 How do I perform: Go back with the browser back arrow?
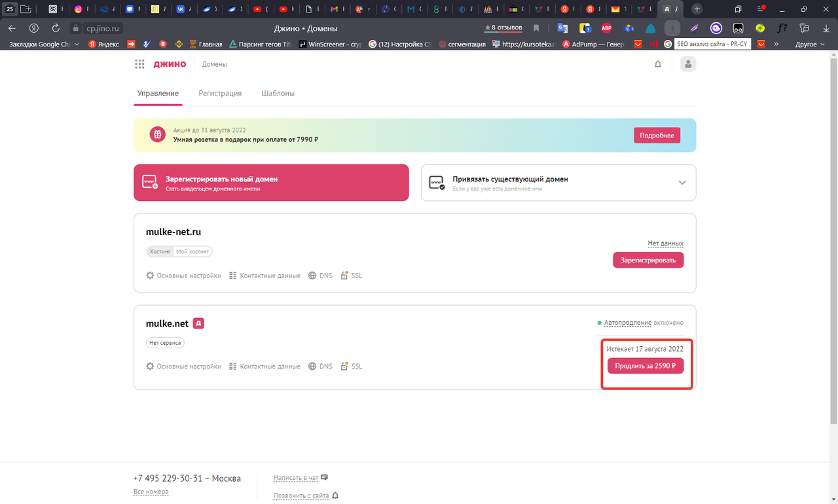click(x=12, y=28)
